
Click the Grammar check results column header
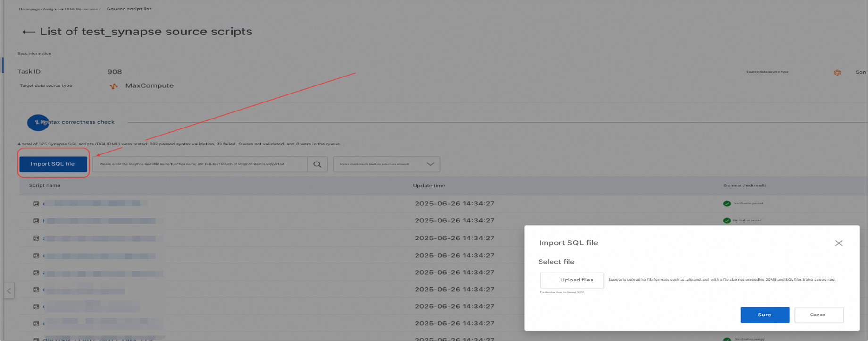pyautogui.click(x=745, y=186)
